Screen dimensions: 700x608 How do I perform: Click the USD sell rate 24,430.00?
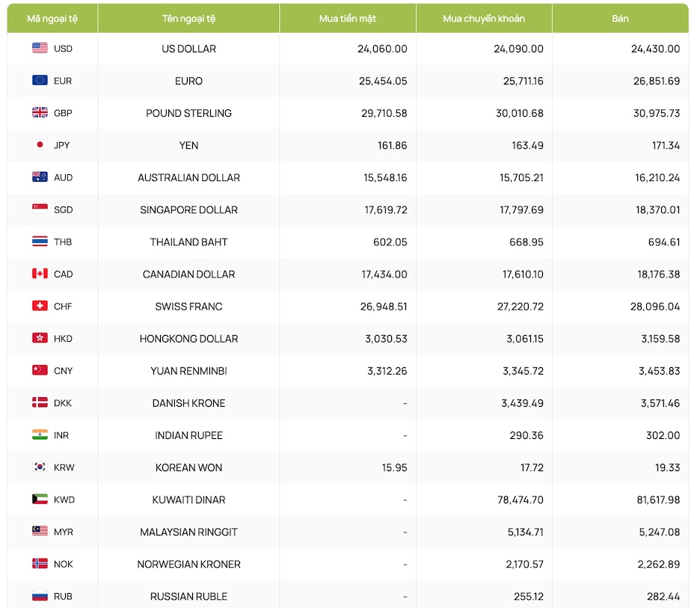tap(655, 49)
